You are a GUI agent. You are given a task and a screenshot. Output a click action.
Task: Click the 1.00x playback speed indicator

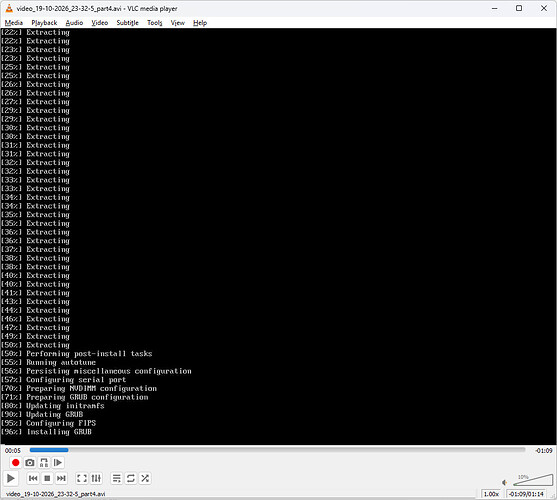(x=491, y=494)
